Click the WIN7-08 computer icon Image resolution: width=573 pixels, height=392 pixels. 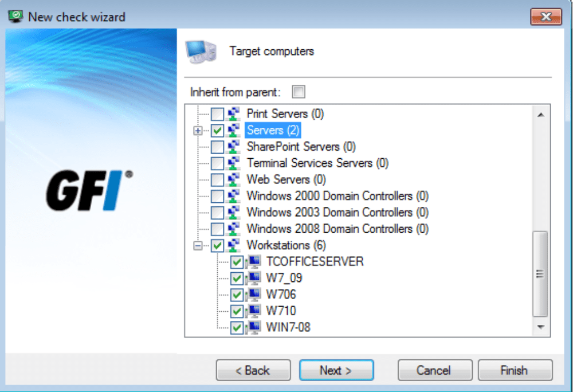(253, 328)
